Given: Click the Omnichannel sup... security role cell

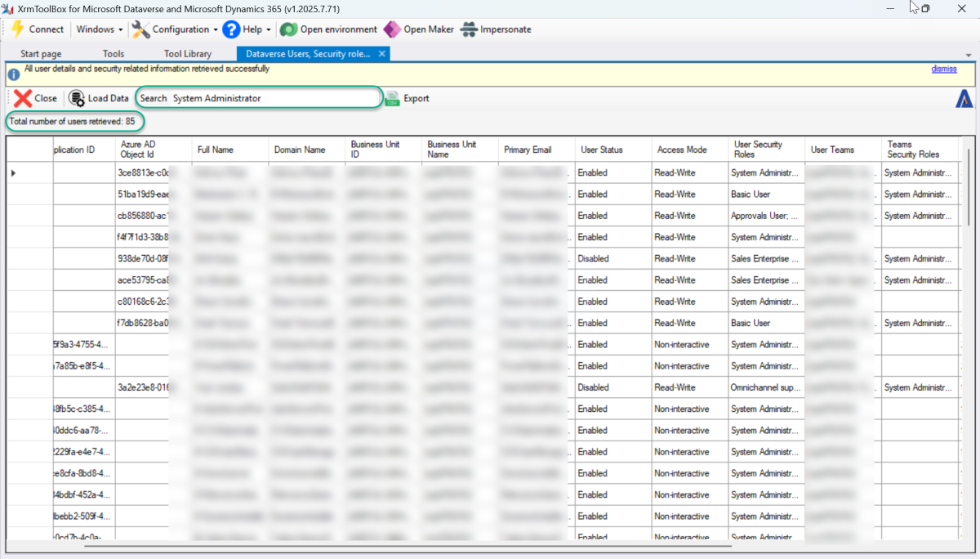Looking at the screenshot, I should pyautogui.click(x=768, y=387).
